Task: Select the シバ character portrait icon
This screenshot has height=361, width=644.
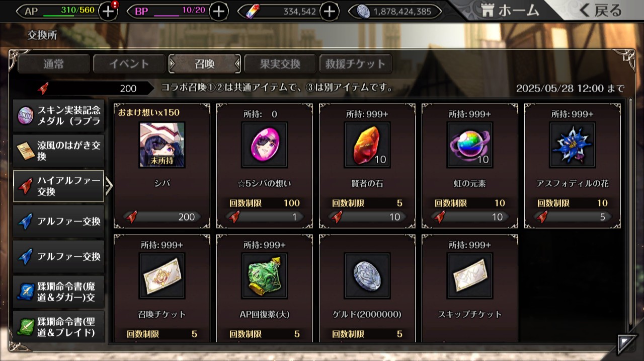Action: [x=162, y=145]
